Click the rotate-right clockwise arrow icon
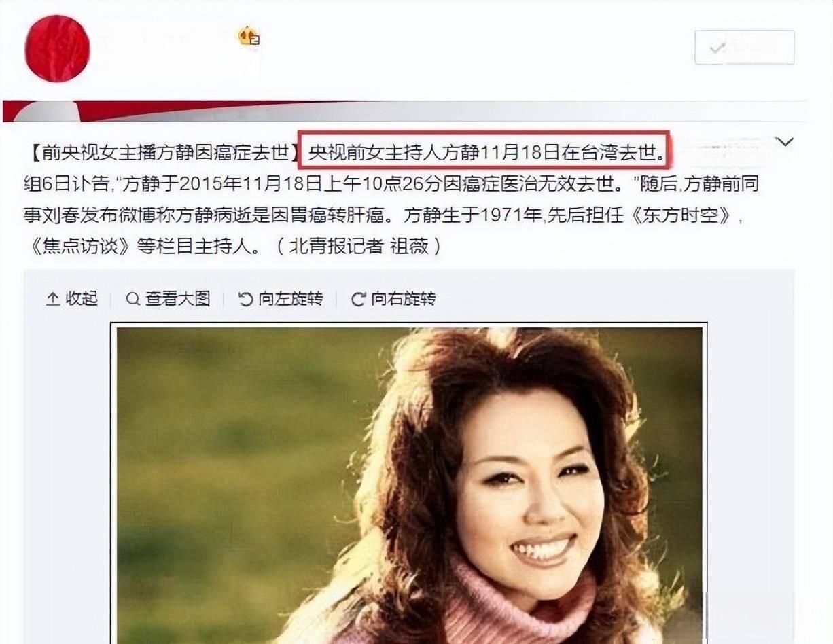 (358, 299)
